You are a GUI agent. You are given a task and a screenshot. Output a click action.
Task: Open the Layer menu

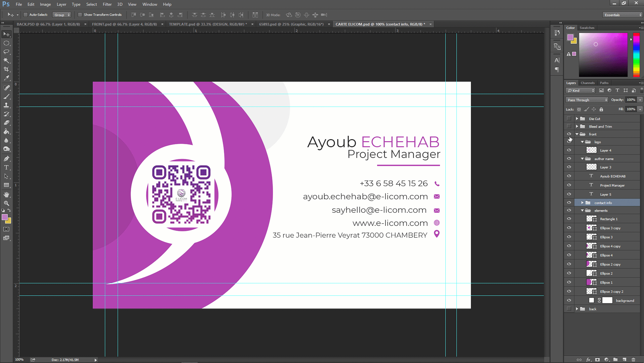click(x=62, y=4)
